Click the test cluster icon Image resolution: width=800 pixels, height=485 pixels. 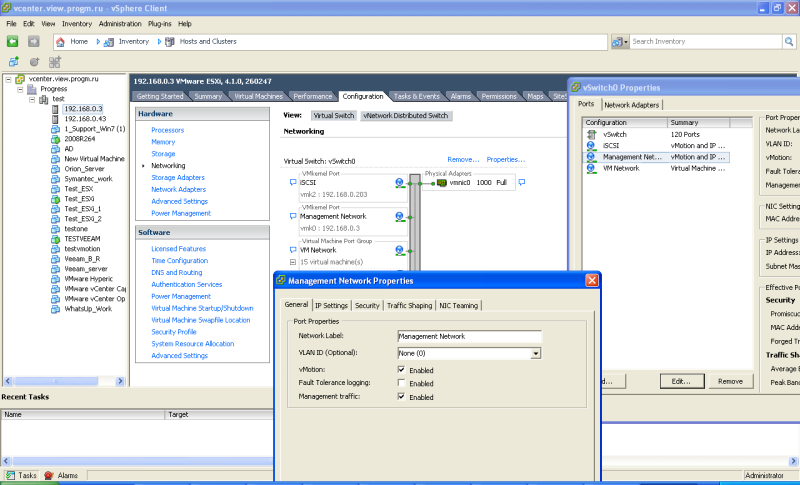coord(44,99)
